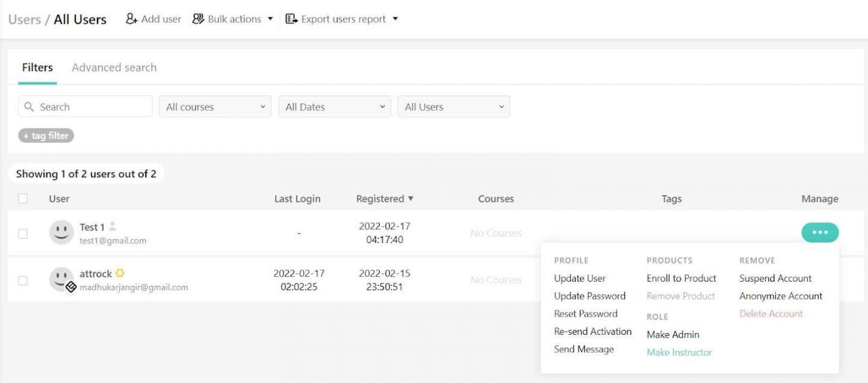This screenshot has width=868, height=383.
Task: Click the three-dot Manage button for Test 1
Action: click(820, 232)
